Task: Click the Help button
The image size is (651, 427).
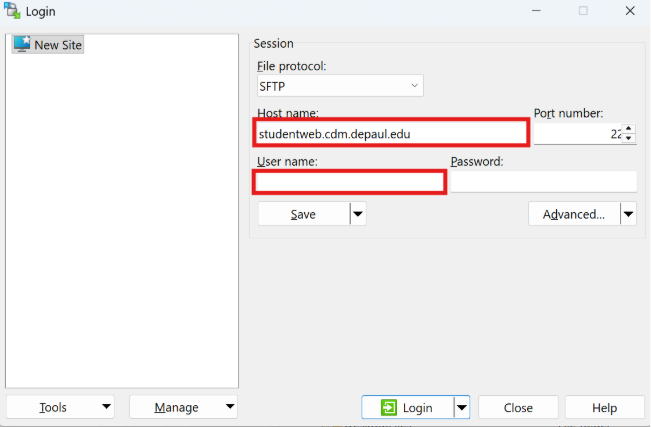Action: tap(604, 407)
